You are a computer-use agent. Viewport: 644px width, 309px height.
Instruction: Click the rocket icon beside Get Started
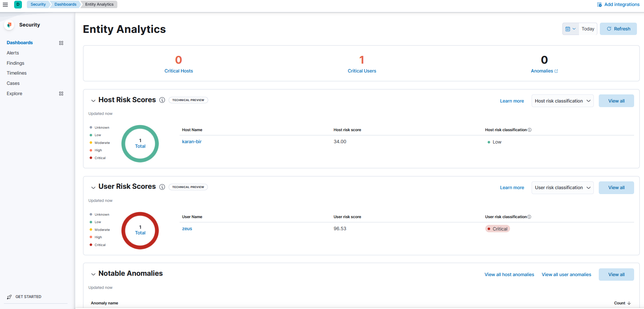point(10,297)
